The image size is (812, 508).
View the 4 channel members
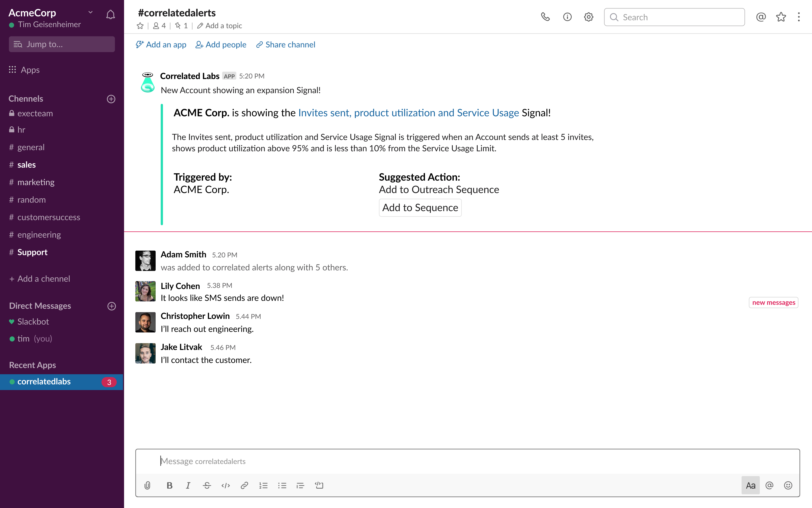pyautogui.click(x=159, y=26)
